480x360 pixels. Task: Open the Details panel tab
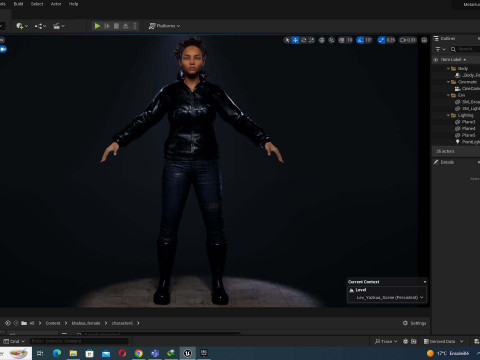(x=444, y=162)
